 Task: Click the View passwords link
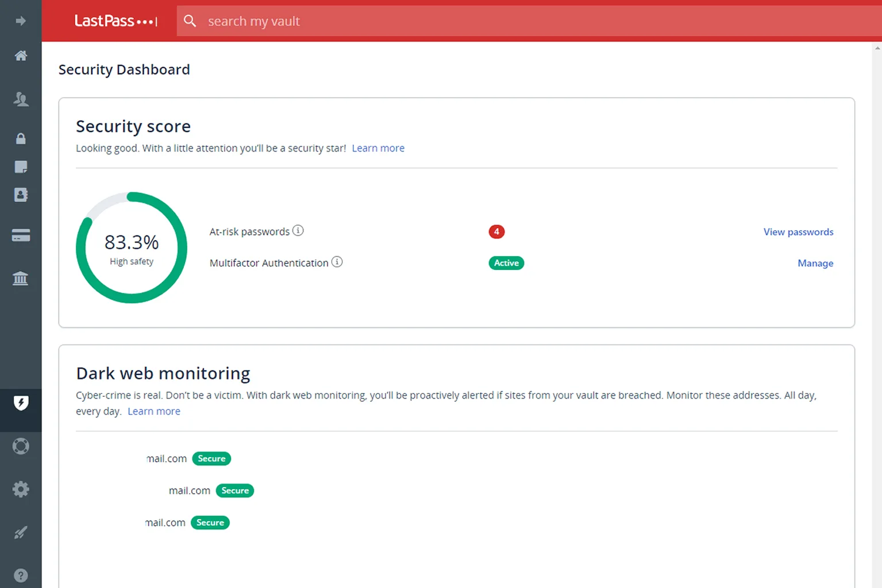pos(798,232)
